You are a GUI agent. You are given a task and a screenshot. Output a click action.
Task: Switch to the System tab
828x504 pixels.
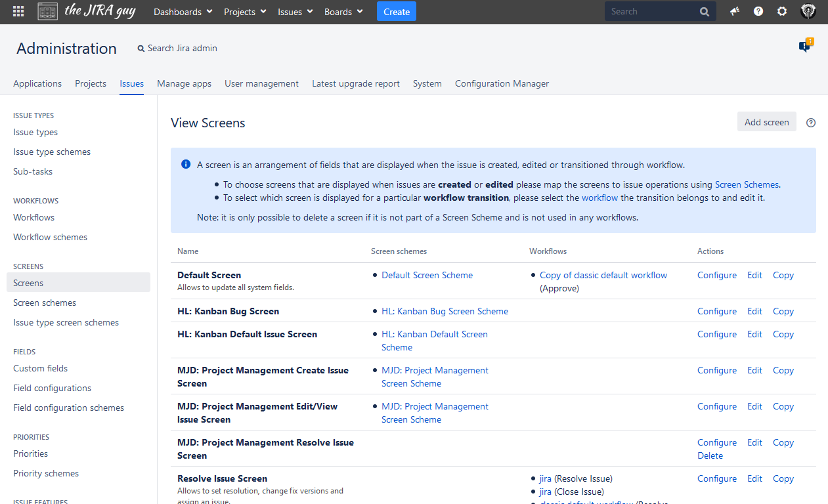[427, 83]
